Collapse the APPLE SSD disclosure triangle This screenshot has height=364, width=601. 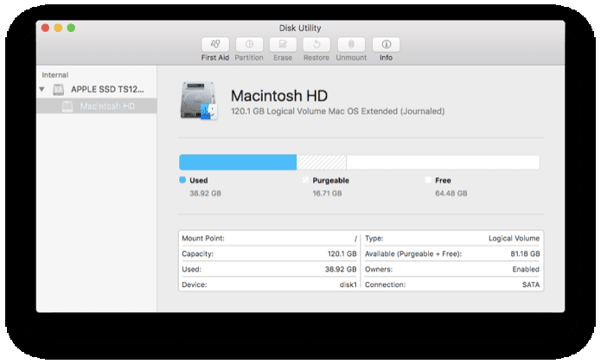point(42,89)
